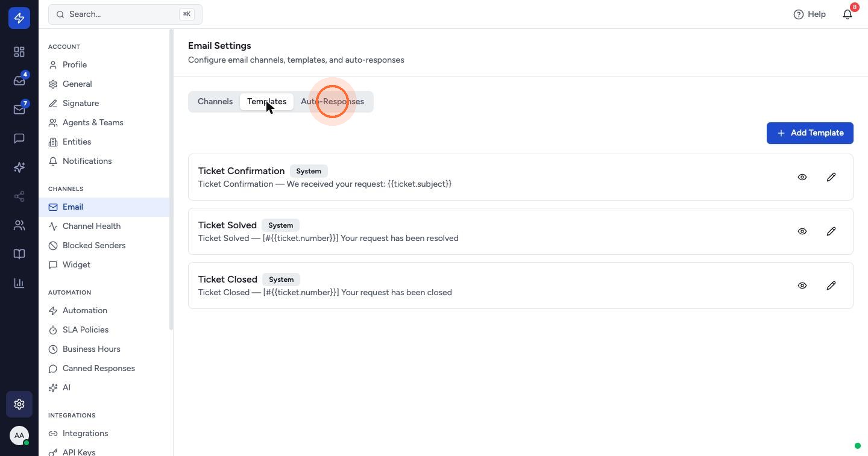The image size is (868, 456).
Task: Click the Ticket Confirmation title
Action: (x=241, y=171)
